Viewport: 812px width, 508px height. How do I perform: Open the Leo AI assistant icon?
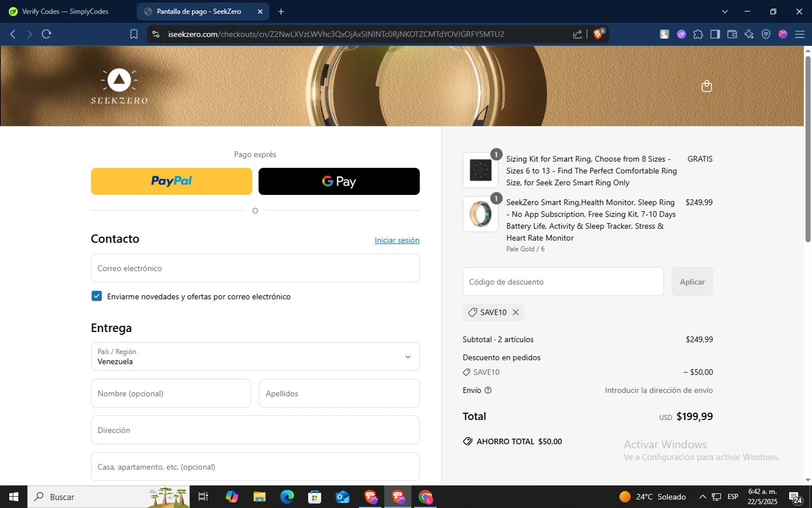[749, 34]
